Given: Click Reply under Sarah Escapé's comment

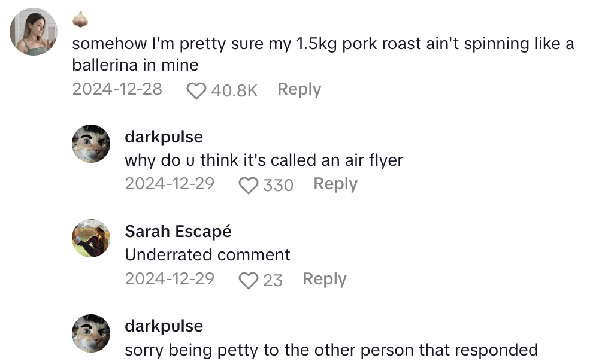Looking at the screenshot, I should 324,279.
